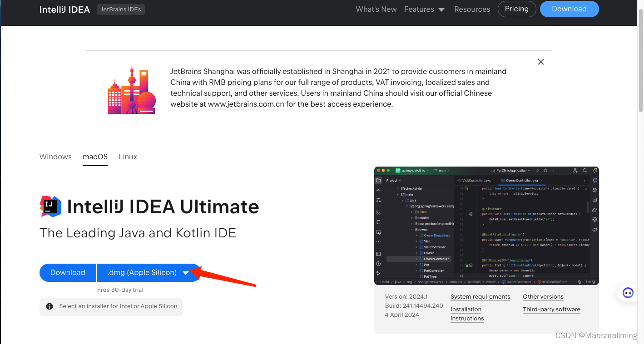Click the "Version: 2024.1" text
The width and height of the screenshot is (644, 344).
coord(406,297)
